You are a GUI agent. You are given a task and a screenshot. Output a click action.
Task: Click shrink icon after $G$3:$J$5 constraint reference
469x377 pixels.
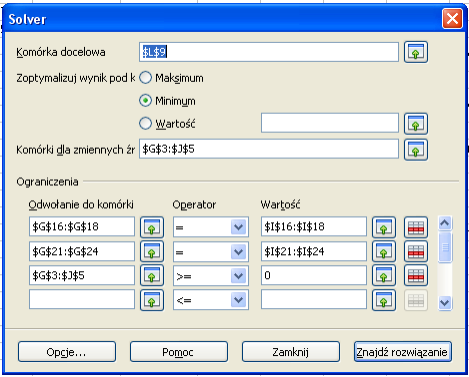pos(152,276)
